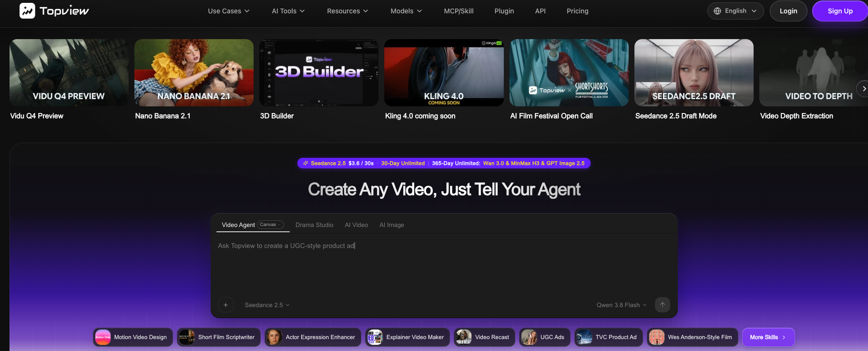
Task: Click the Topview logo icon
Action: pyautogui.click(x=27, y=10)
